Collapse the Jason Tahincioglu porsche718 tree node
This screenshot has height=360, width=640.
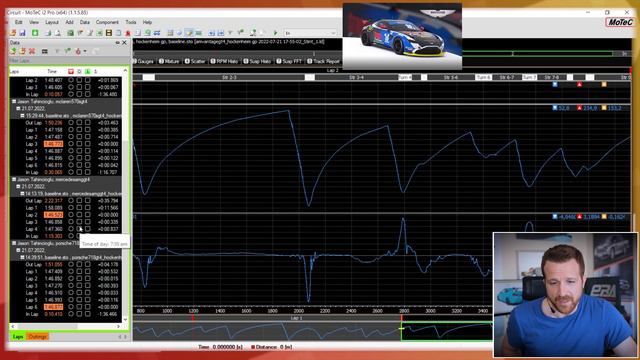coord(13,243)
